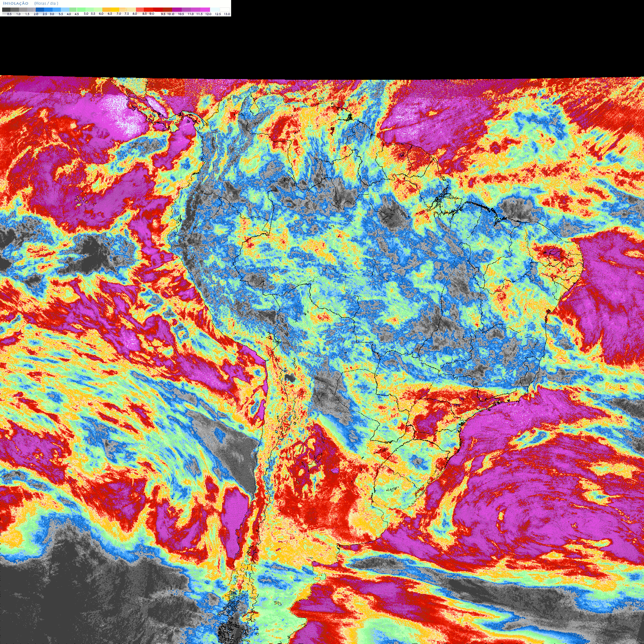Click the '4.0' legend value
Viewport: 644px width, 644px height.
pyautogui.click(x=69, y=14)
